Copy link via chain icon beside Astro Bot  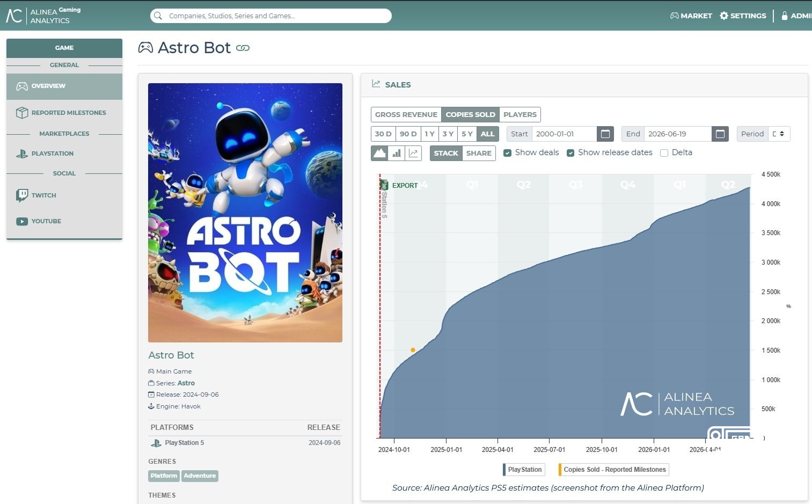[243, 48]
